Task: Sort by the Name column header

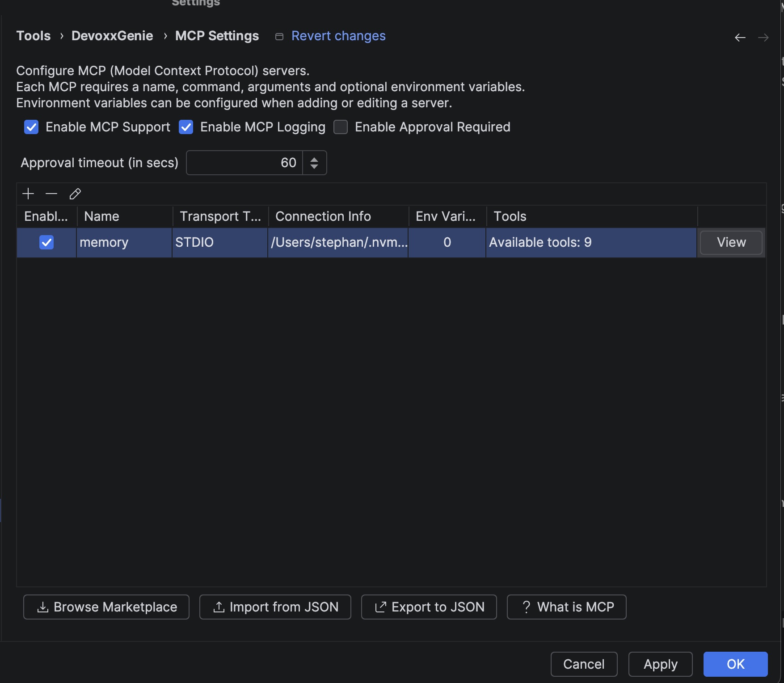Action: coord(125,216)
